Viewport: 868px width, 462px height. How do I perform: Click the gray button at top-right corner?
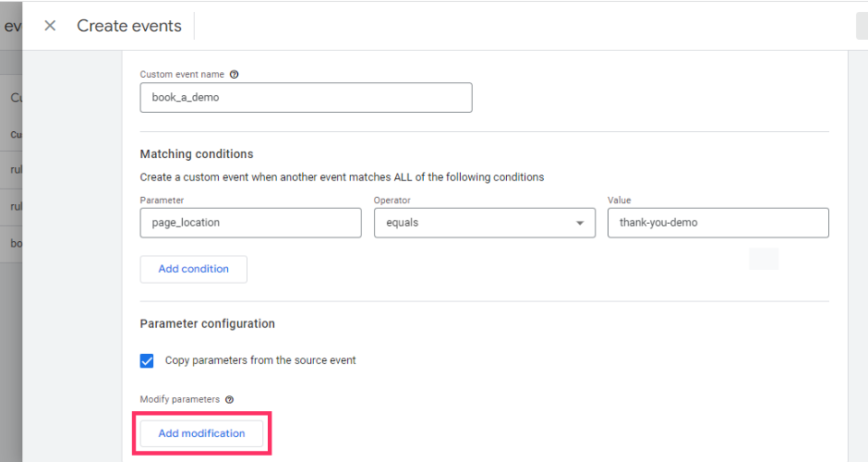862,26
